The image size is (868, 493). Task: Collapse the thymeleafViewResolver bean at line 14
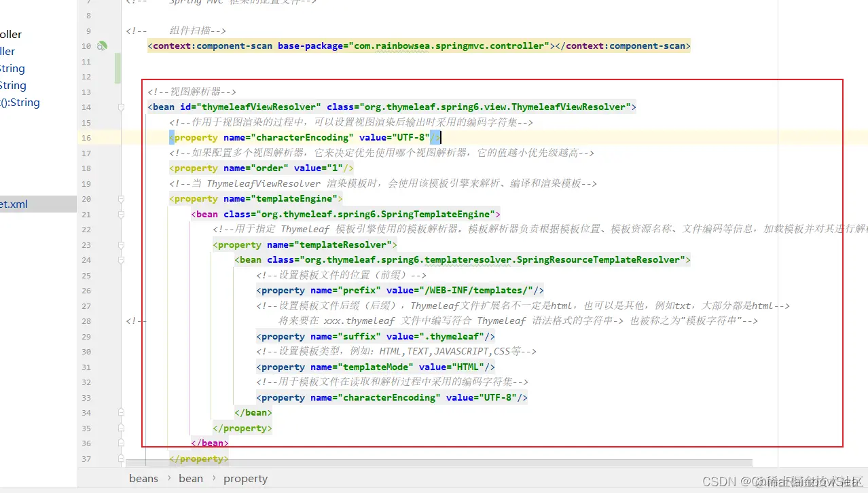coord(122,107)
